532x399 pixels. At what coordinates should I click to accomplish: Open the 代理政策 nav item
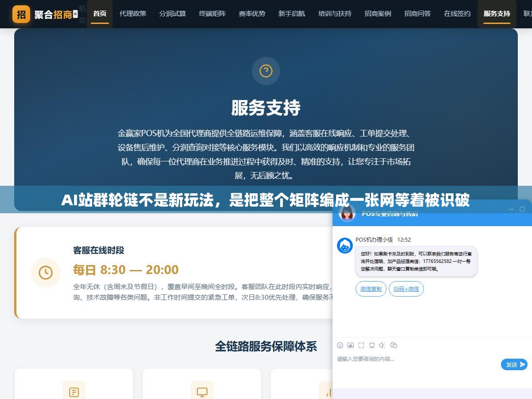[133, 14]
